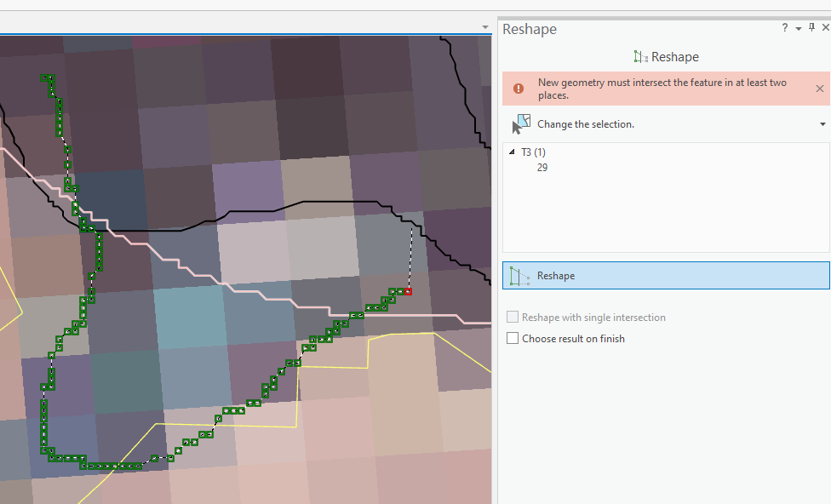
Task: Open the Change the selection dropdown arrow
Action: (822, 124)
